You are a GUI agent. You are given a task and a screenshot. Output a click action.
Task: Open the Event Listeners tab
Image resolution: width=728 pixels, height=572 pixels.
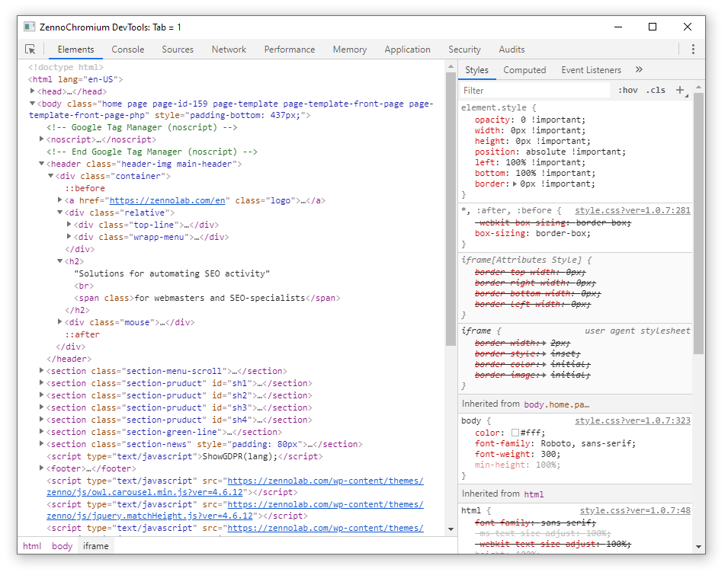[591, 69]
